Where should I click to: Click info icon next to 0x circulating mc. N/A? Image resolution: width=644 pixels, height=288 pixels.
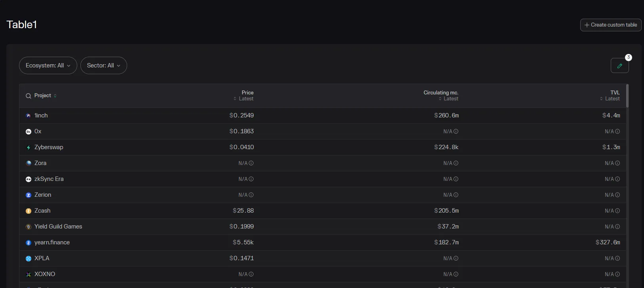(456, 131)
